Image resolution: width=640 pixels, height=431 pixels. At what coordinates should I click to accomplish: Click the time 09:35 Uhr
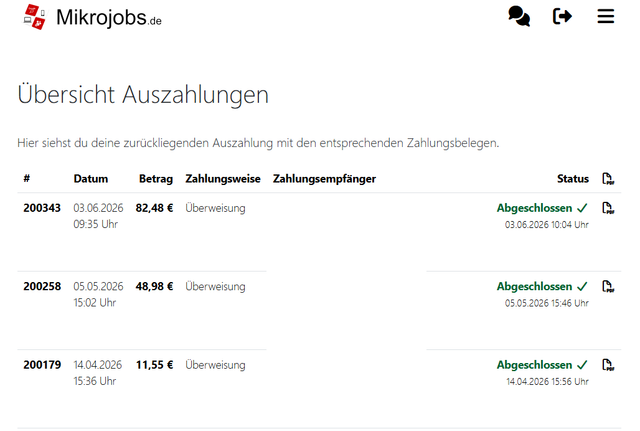click(x=96, y=224)
